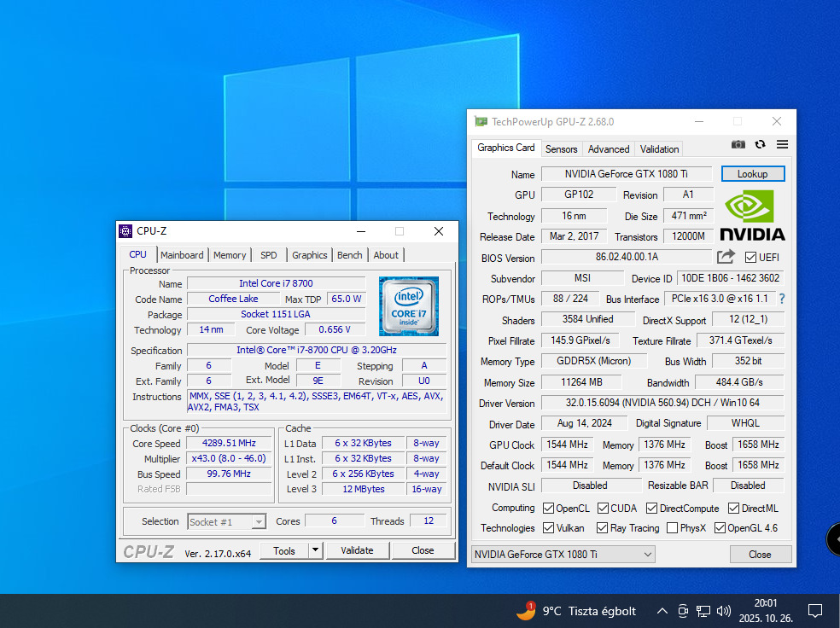The width and height of the screenshot is (840, 628).
Task: Click the GPU-Z screenshot camera icon
Action: 738,145
